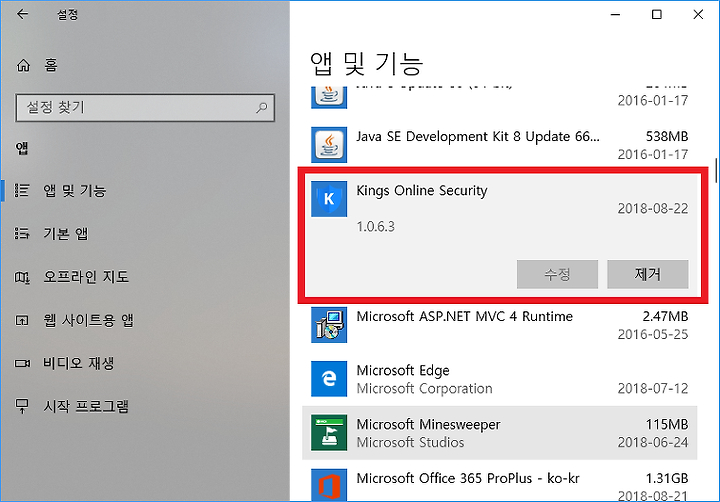The width and height of the screenshot is (720, 502).
Task: Go back with the arrow icon
Action: [x=22, y=14]
